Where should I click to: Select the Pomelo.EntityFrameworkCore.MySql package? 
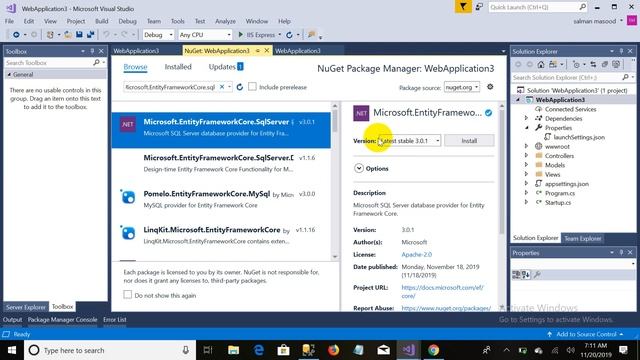[x=221, y=199]
